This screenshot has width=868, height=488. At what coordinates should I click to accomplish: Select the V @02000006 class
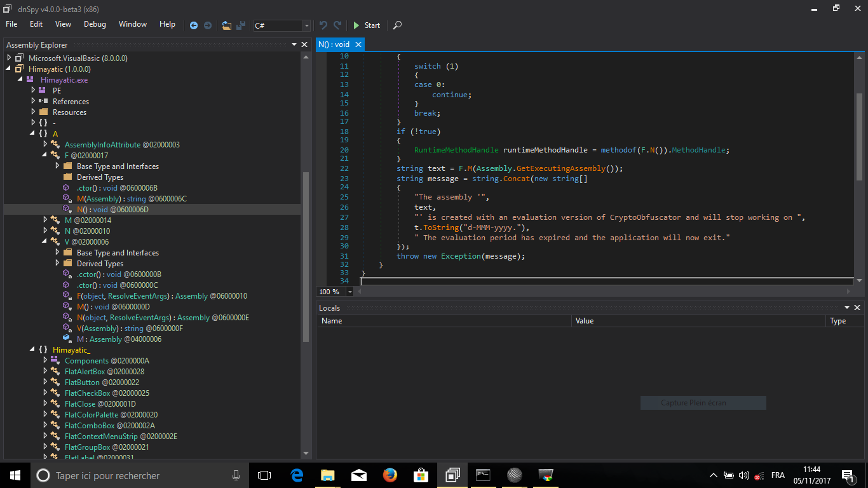[x=86, y=242]
